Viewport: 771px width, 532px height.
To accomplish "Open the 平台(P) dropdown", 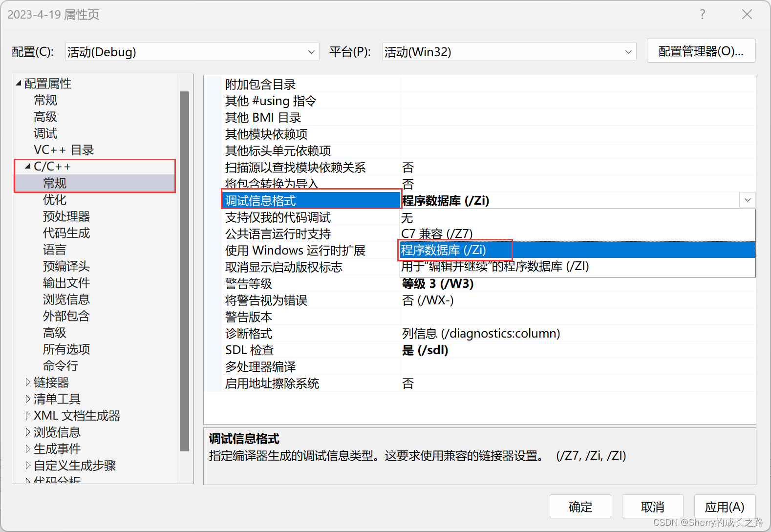I will (509, 52).
